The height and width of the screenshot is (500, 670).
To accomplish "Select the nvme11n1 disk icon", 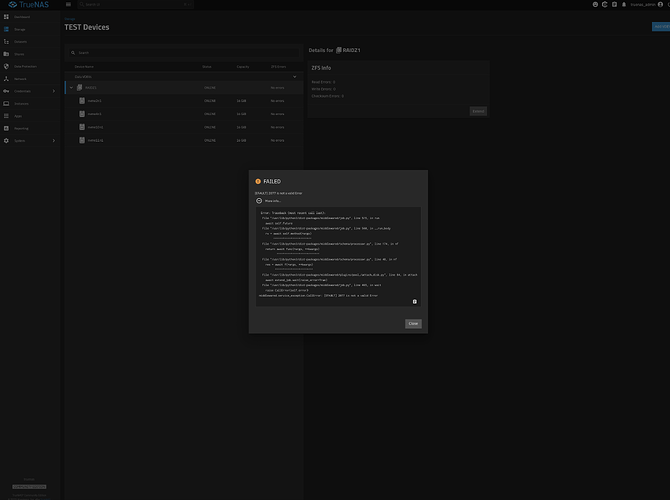I will [x=82, y=140].
